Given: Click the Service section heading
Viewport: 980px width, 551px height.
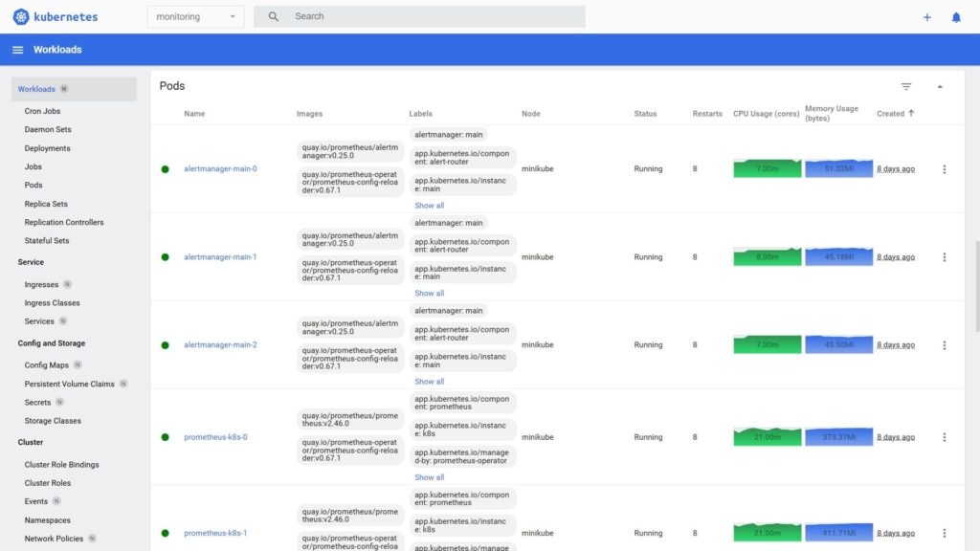Looking at the screenshot, I should 31,262.
